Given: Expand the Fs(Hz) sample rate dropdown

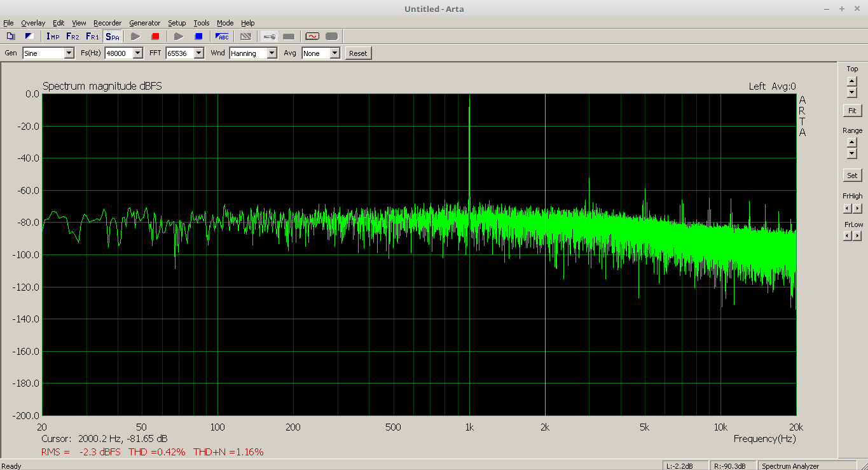Looking at the screenshot, I should coord(138,53).
